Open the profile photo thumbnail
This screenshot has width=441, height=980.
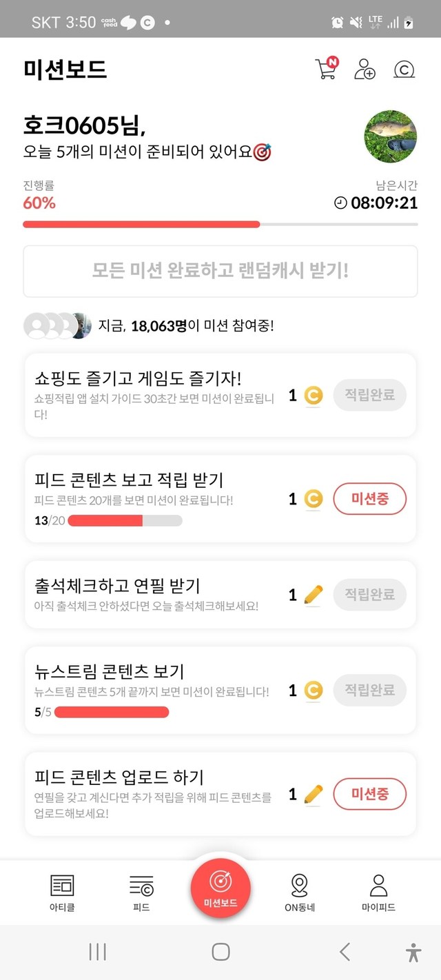(391, 135)
